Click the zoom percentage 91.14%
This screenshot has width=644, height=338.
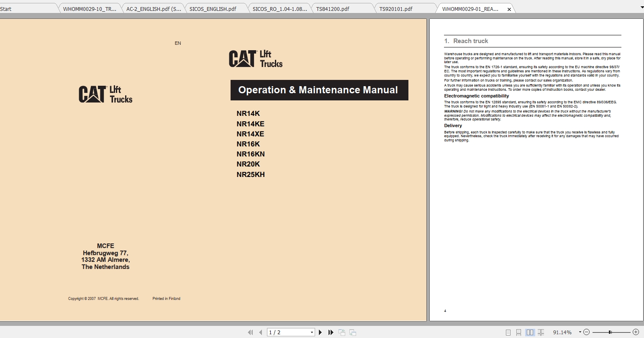(562, 332)
